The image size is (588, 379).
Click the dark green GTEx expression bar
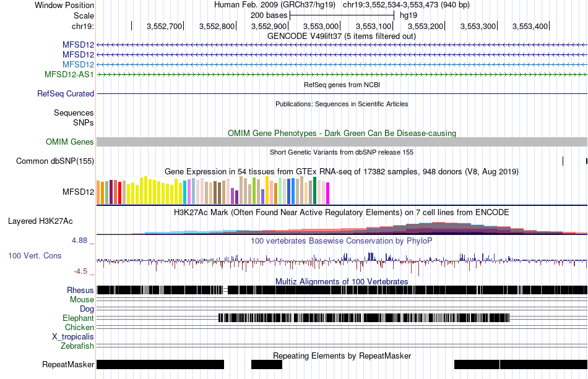[314, 190]
